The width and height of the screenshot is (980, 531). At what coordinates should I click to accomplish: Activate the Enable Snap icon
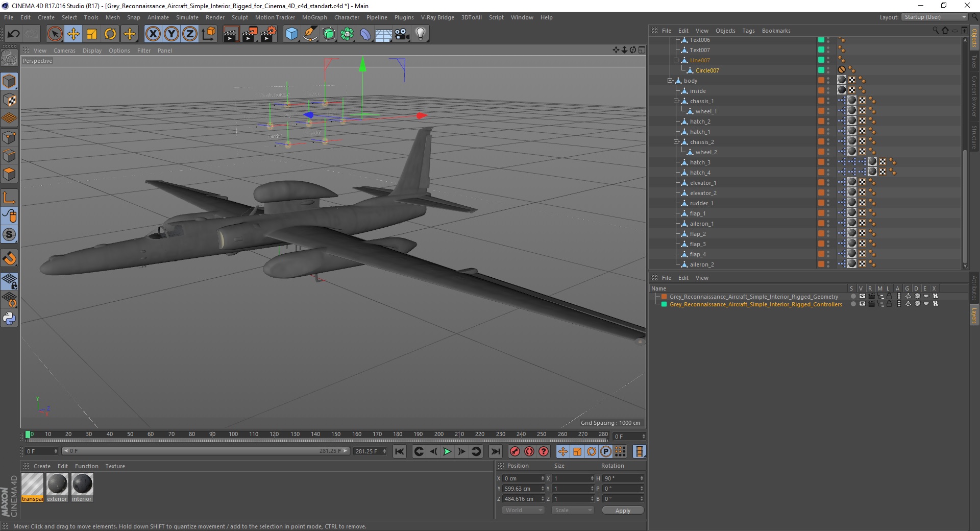pos(9,235)
